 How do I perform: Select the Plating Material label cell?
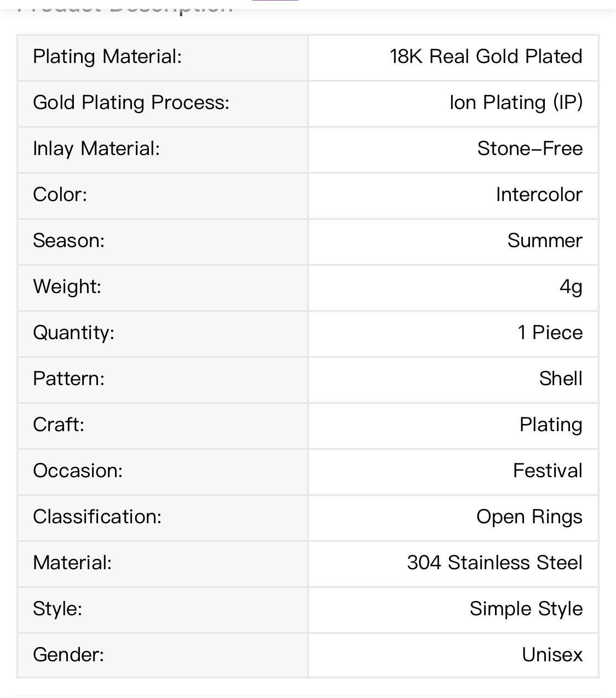pos(163,58)
